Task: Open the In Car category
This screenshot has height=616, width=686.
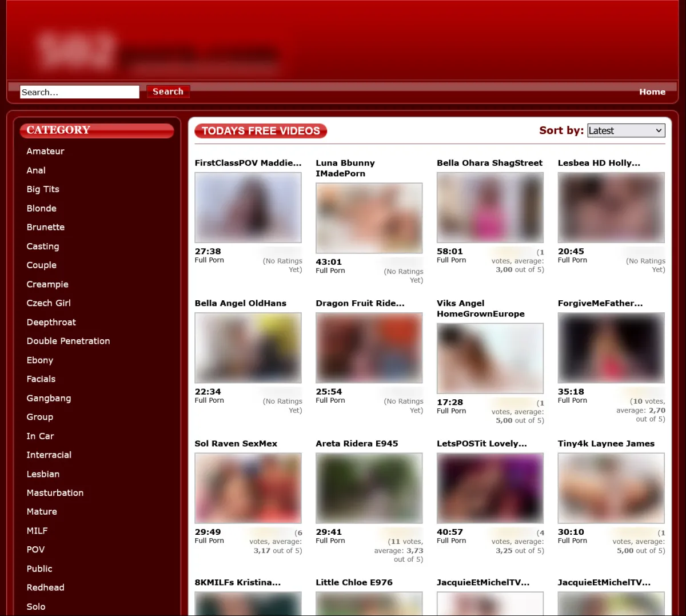Action: pos(40,436)
